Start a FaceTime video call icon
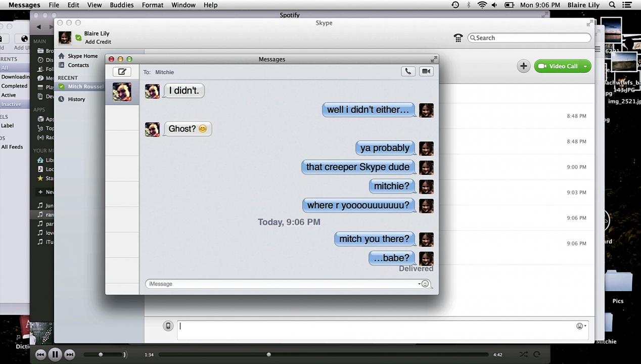 [426, 72]
